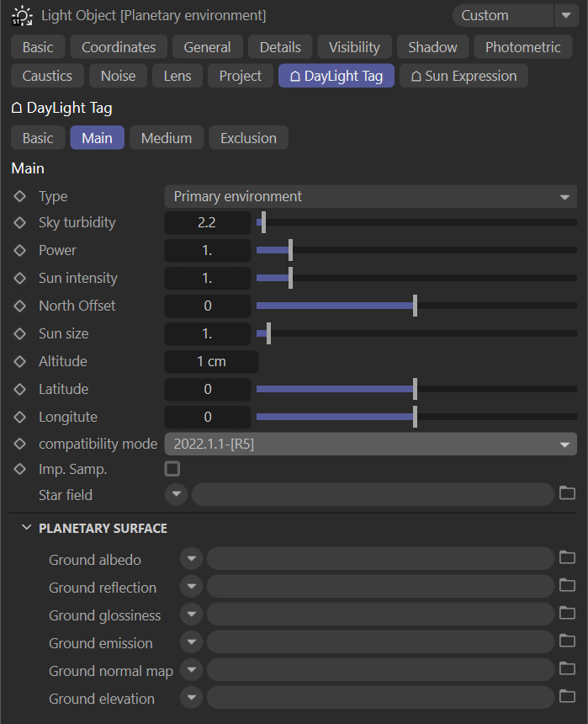This screenshot has width=588, height=724.
Task: Click the Ground reflection folder icon
Action: coord(566,587)
